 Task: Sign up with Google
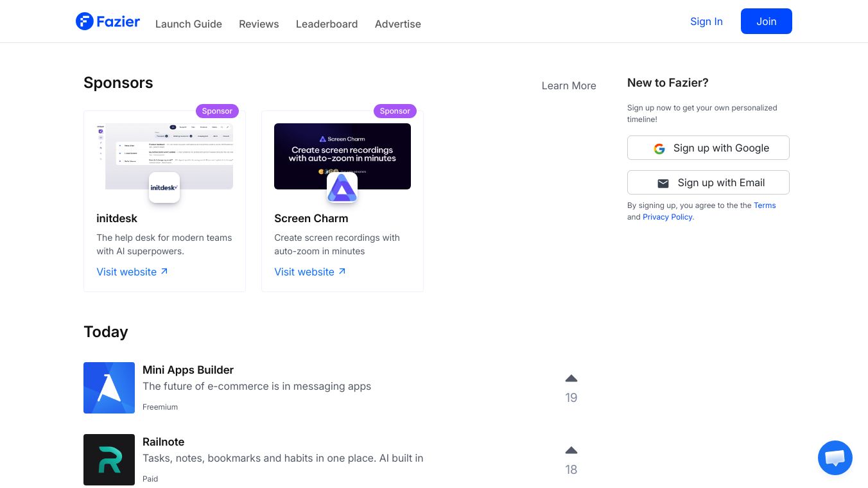pyautogui.click(x=708, y=148)
